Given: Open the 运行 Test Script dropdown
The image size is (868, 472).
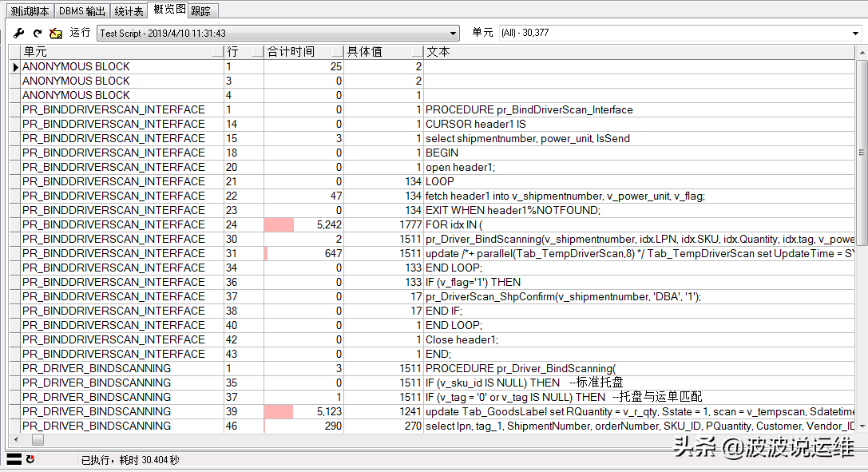Looking at the screenshot, I should (x=279, y=34).
